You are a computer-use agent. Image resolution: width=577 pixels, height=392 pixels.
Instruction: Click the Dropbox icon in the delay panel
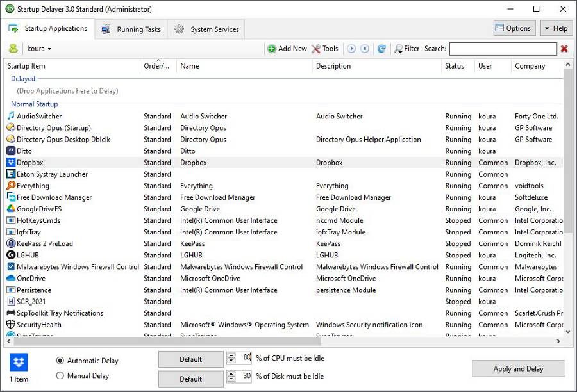(20, 363)
